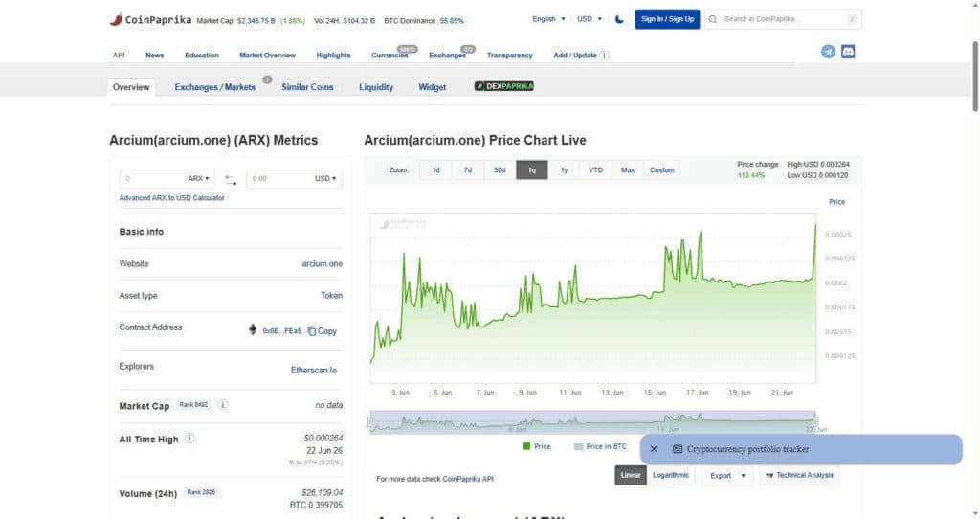Open the English language dropdown
Screen dimensions: 980x519
point(548,19)
